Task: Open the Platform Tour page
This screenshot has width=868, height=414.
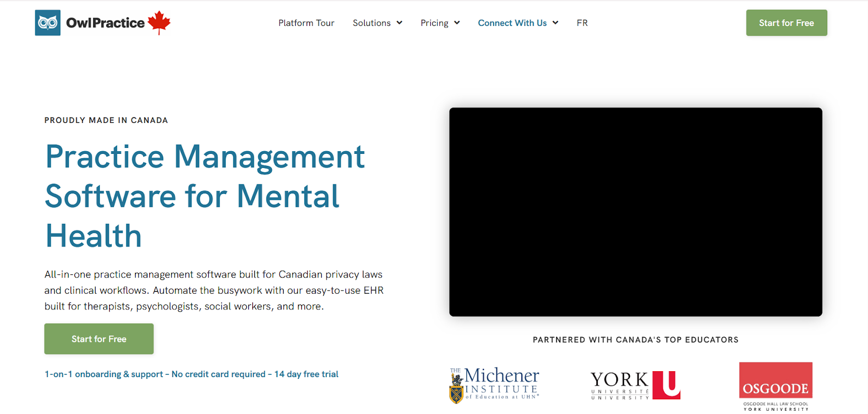Action: [306, 23]
